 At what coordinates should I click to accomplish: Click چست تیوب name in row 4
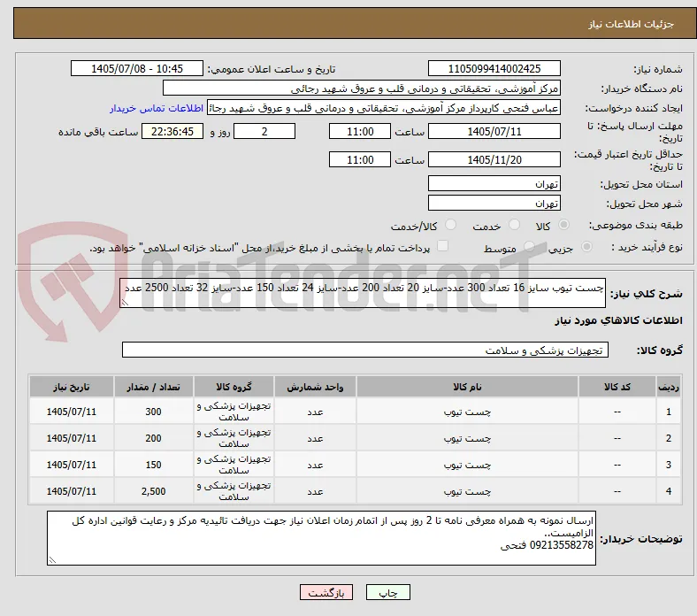(x=467, y=492)
